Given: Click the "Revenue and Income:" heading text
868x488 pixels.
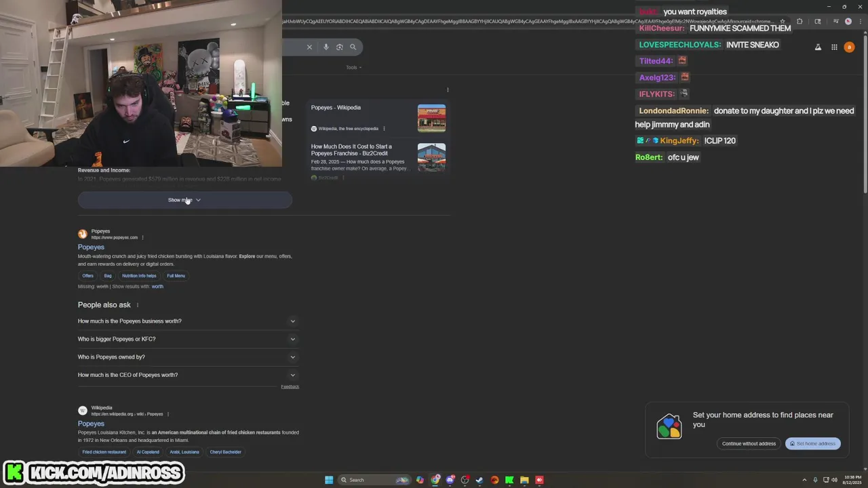Looking at the screenshot, I should tap(104, 170).
